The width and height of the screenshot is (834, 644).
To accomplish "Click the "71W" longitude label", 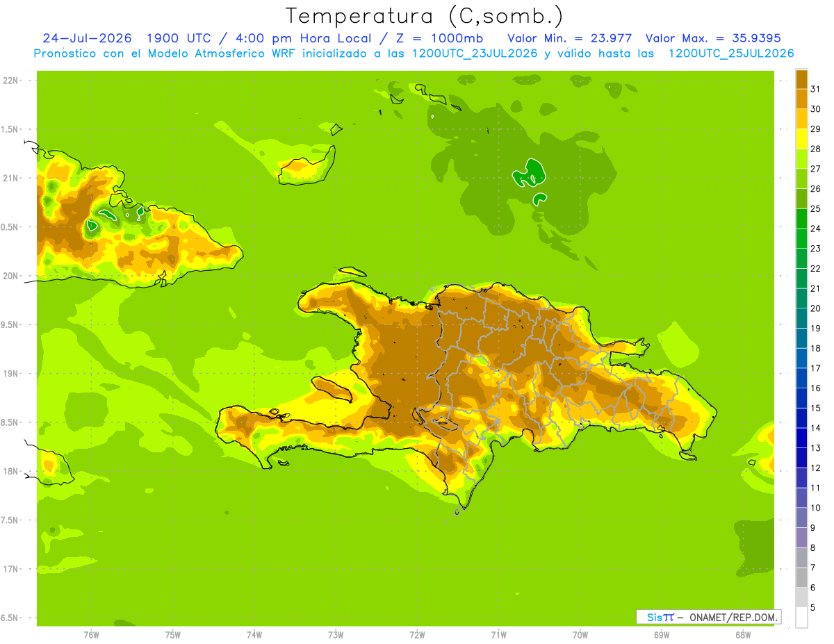I will (x=498, y=634).
